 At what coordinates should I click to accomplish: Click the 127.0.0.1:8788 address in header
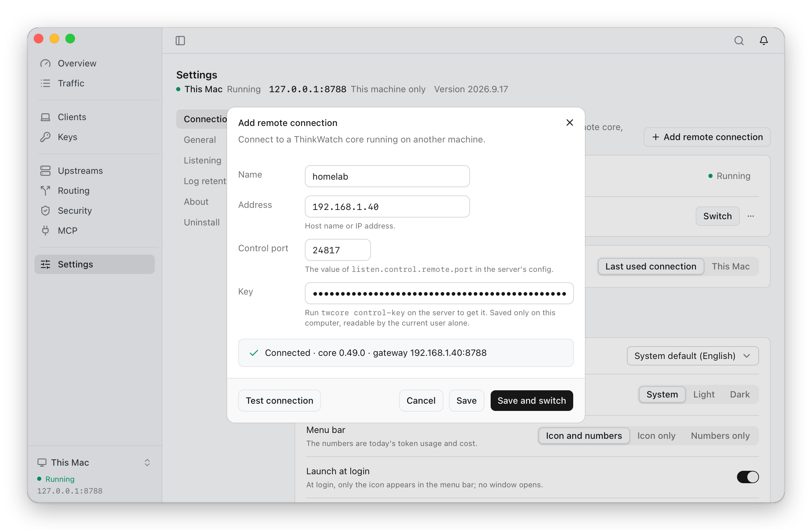[x=307, y=89]
